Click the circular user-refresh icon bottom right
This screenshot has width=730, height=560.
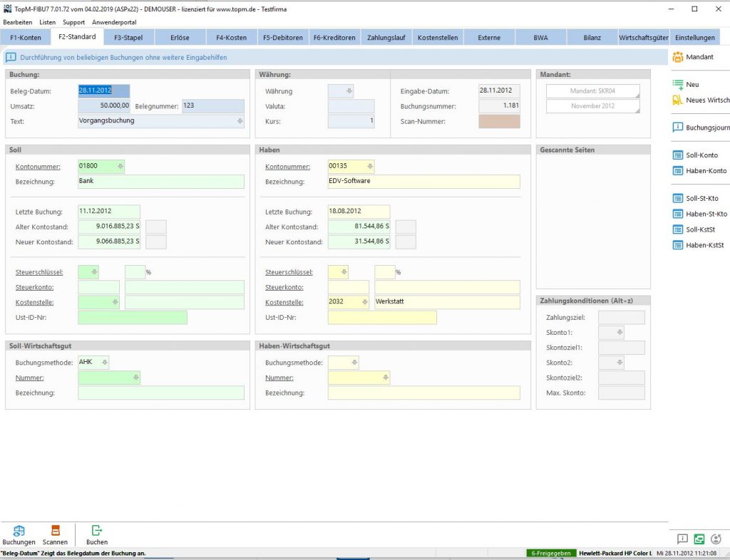(716, 539)
